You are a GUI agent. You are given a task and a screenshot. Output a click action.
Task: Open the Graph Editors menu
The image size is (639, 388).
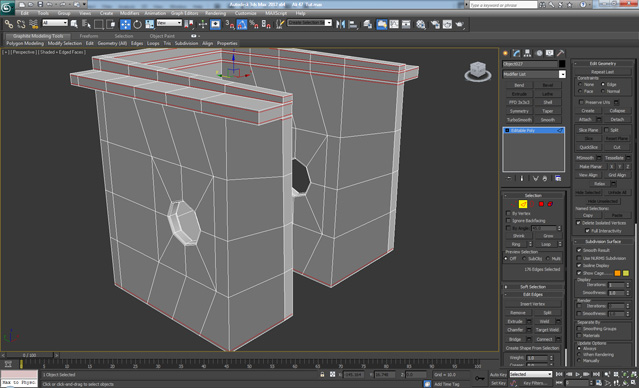[x=184, y=13]
